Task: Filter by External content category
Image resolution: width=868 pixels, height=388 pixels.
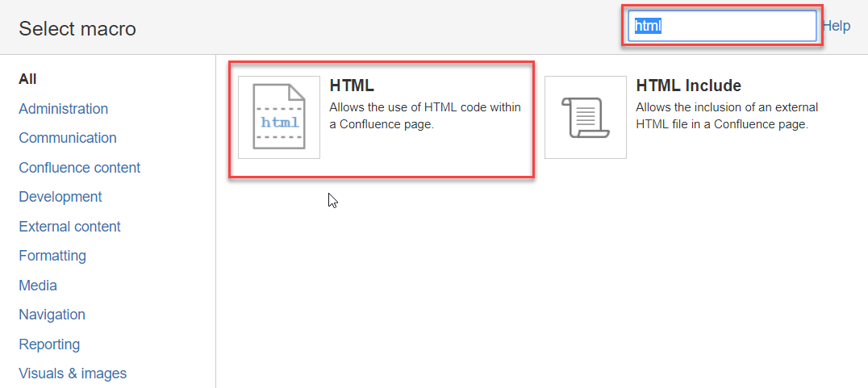Action: point(69,227)
